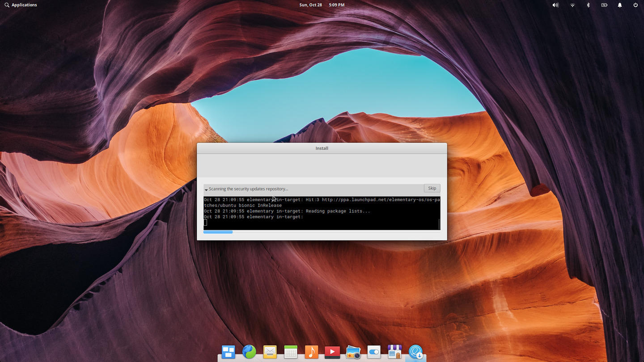Viewport: 644px width, 362px height.
Task: Open the battery power indicator
Action: 604,5
